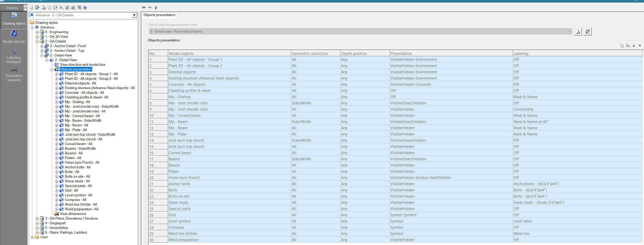Switch to the Objects presentation tab
The height and width of the screenshot is (245, 644).
click(159, 15)
